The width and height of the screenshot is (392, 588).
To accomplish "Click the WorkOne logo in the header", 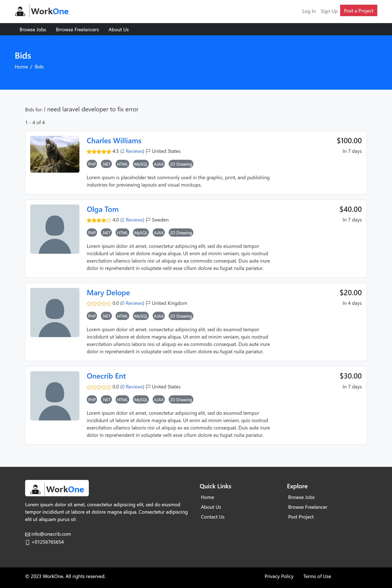I will [x=41, y=11].
